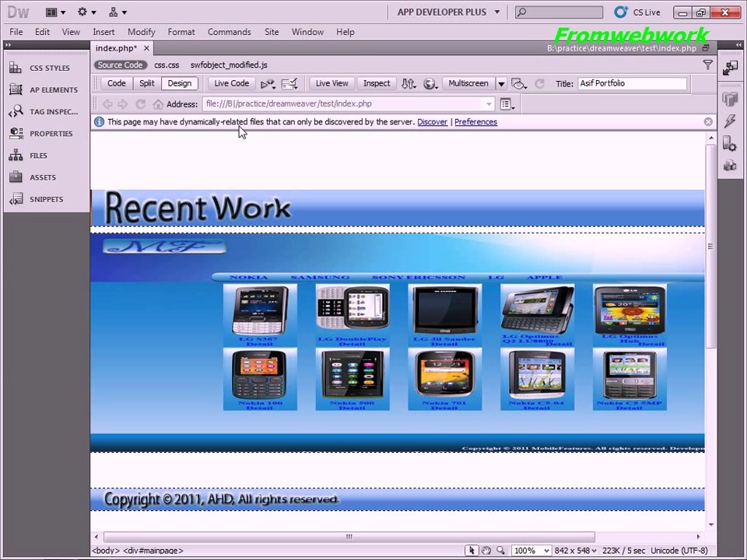The width and height of the screenshot is (747, 560).
Task: Open the Commands menu
Action: tap(229, 32)
